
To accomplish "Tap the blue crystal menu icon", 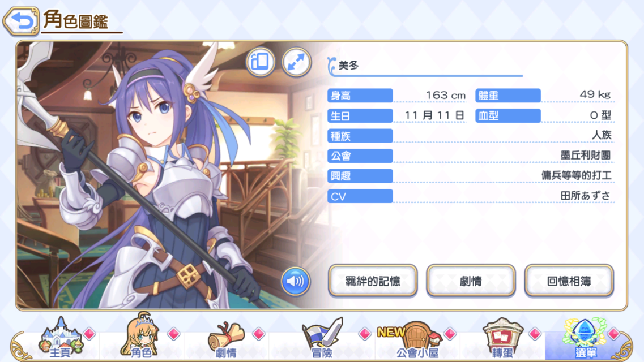I will (x=585, y=331).
